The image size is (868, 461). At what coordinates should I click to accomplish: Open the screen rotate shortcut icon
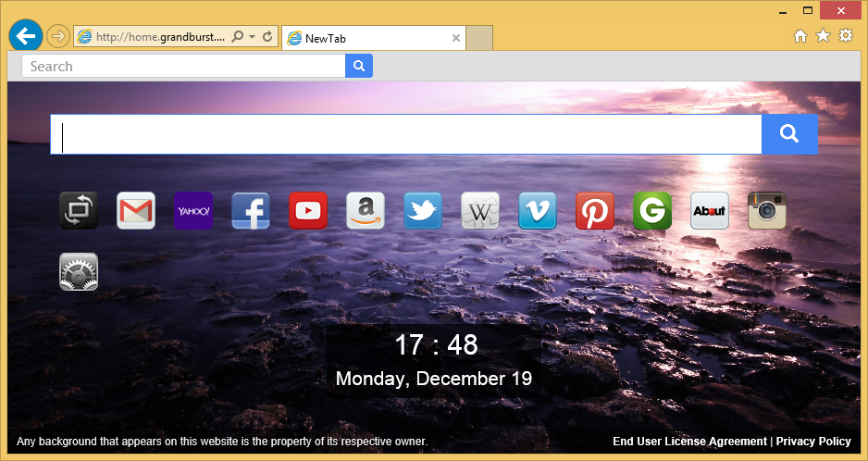(79, 210)
